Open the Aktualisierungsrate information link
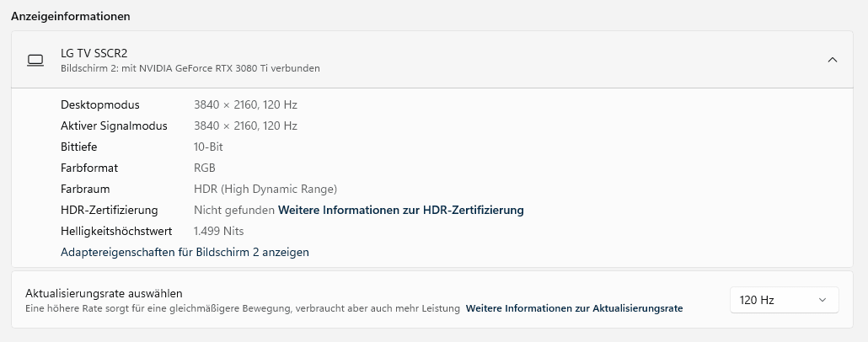868x342 pixels. pos(574,308)
